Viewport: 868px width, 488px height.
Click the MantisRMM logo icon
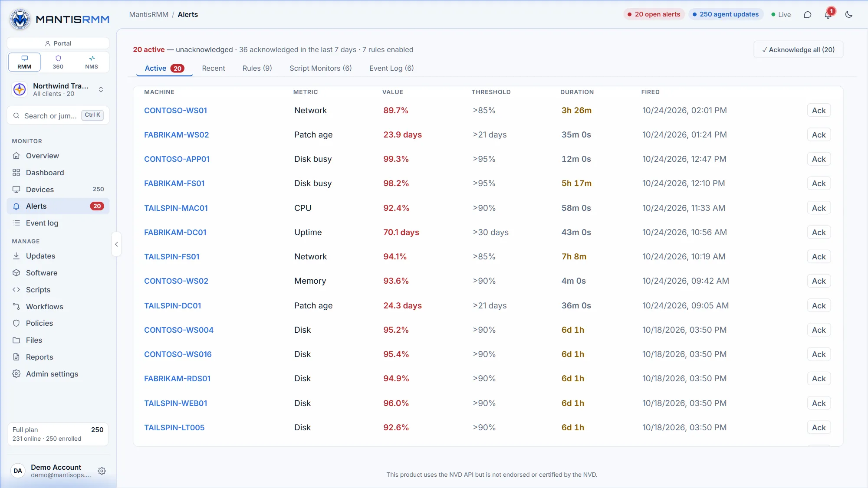[20, 19]
